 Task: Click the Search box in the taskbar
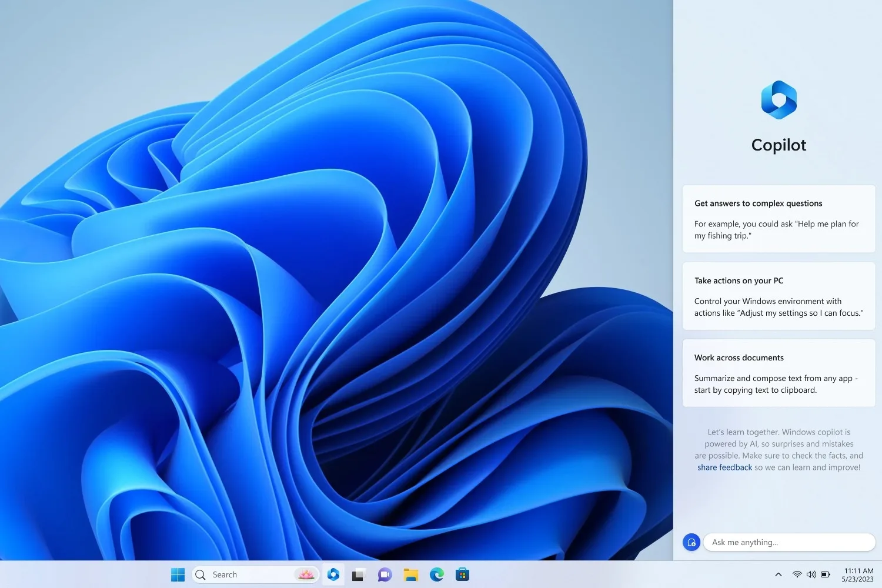coord(256,574)
